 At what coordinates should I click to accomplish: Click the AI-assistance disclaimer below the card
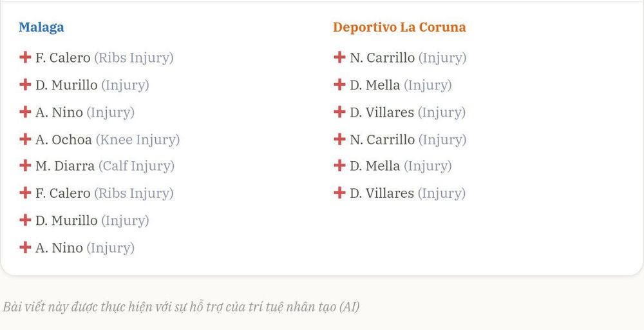(x=181, y=307)
